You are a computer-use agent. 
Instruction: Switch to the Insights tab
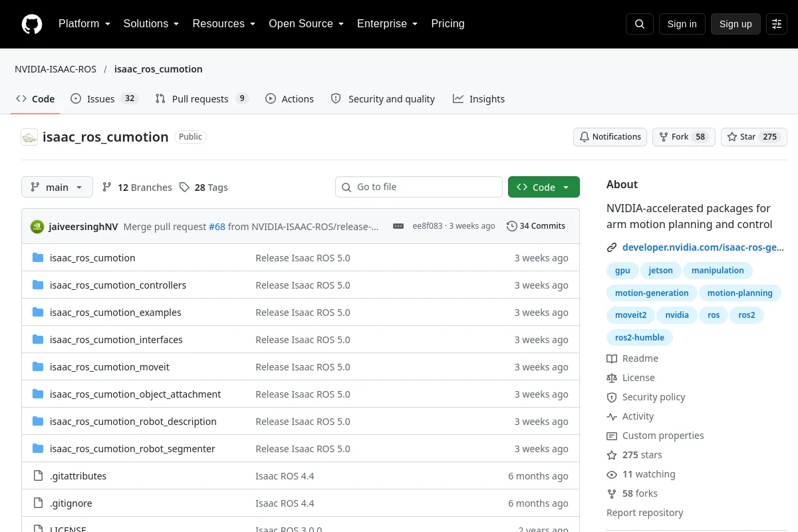click(479, 99)
